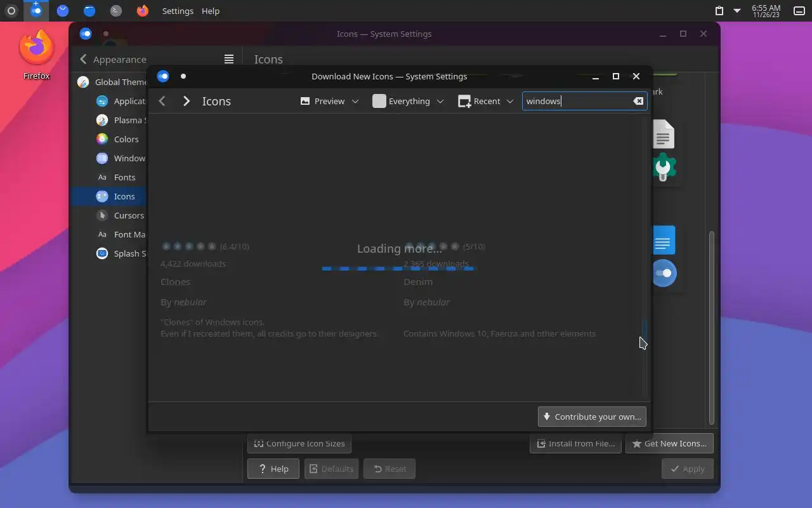Click Install from File... button

pyautogui.click(x=576, y=443)
